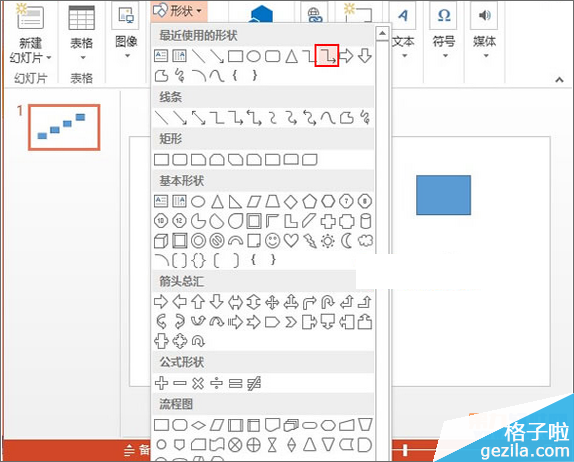
Task: Select the diamond in Basic Shapes
Action: point(291,201)
